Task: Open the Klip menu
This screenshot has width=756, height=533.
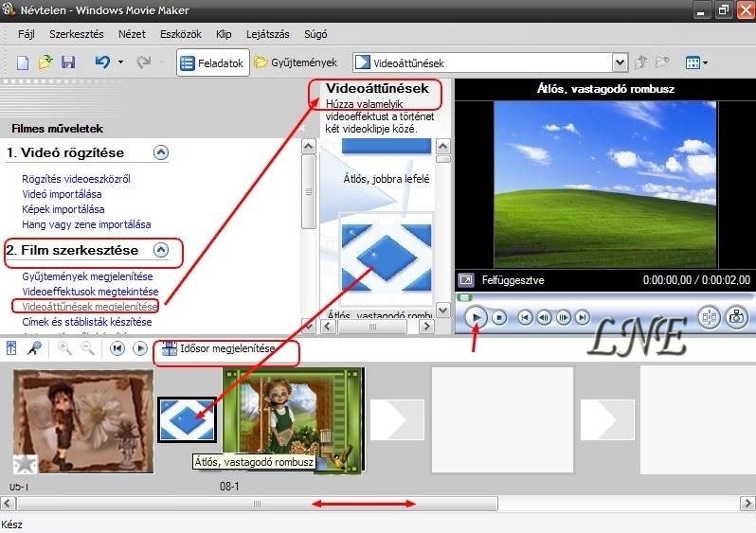Action: pos(224,34)
